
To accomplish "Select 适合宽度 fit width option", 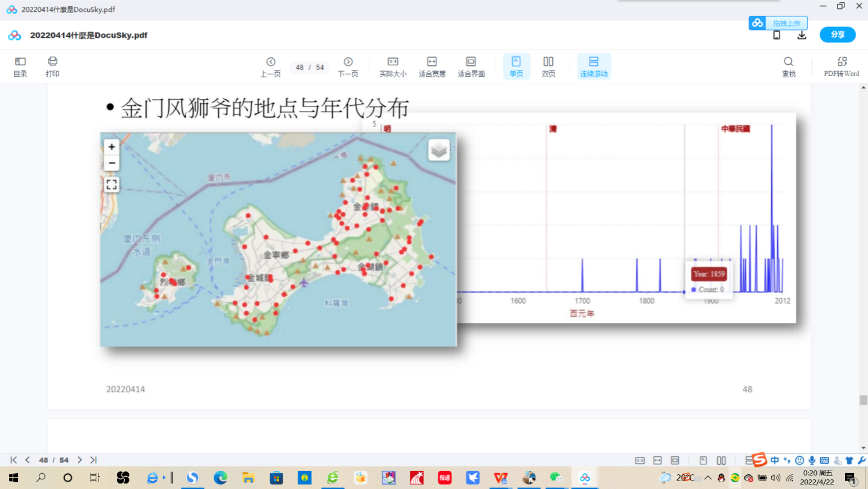I will pos(432,66).
